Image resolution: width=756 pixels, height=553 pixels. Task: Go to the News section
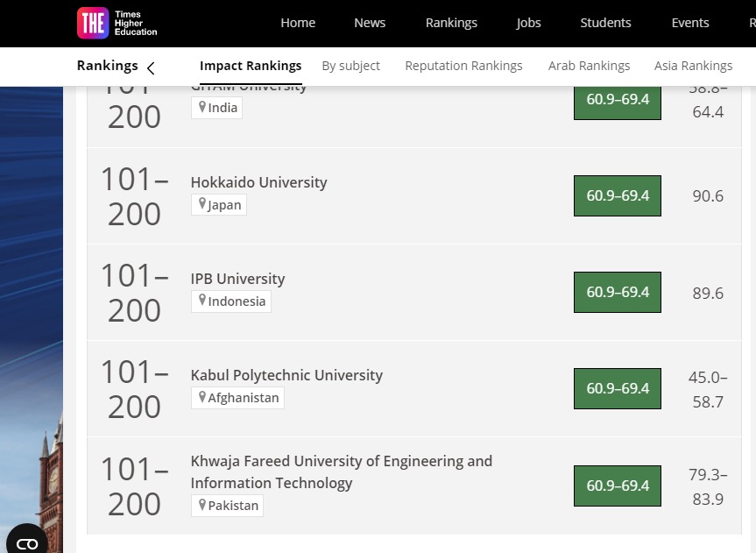coord(370,23)
